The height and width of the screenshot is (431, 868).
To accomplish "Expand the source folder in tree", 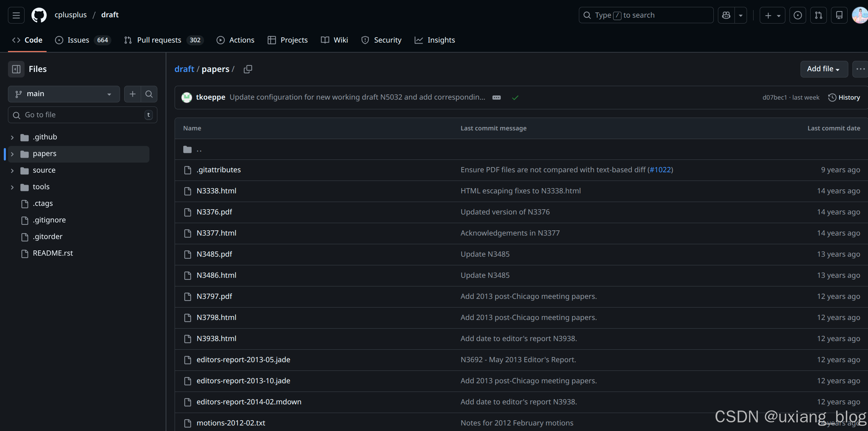I will pos(12,171).
